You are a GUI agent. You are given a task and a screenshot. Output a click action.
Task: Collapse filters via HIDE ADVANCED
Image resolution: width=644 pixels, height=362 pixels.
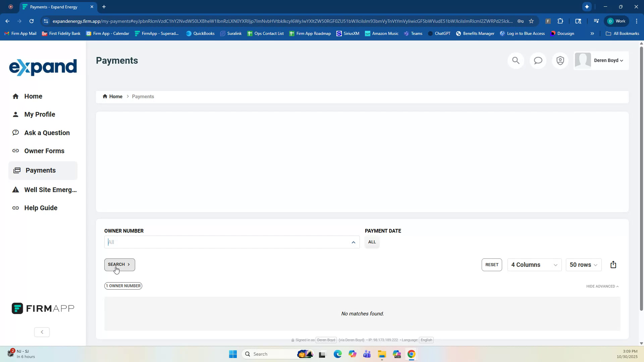click(x=602, y=286)
